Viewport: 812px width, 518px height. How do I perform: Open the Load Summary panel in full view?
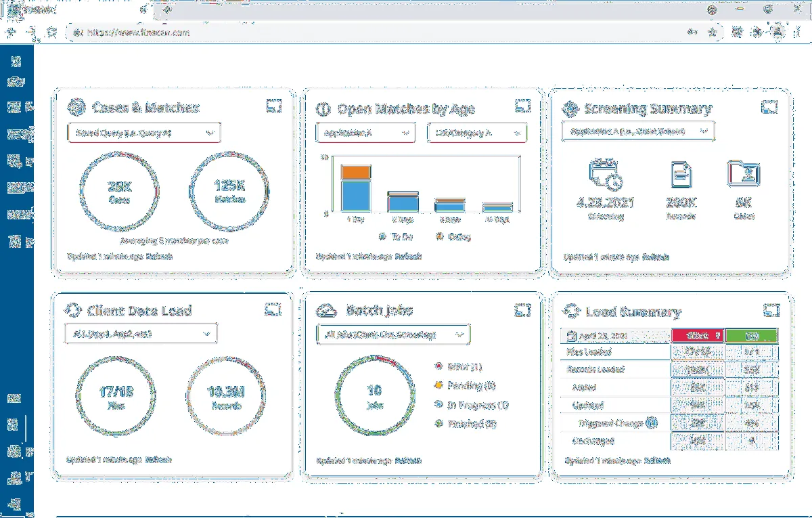point(771,310)
